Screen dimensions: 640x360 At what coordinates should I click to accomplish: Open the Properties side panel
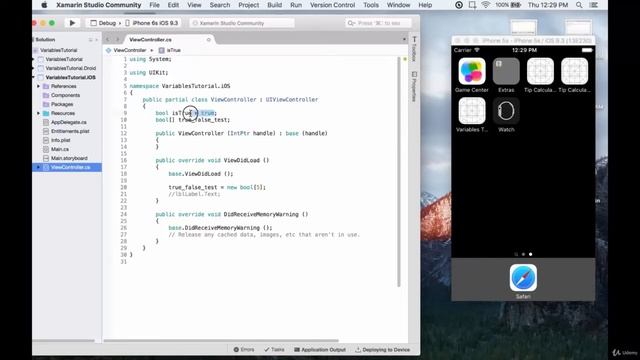tap(414, 86)
